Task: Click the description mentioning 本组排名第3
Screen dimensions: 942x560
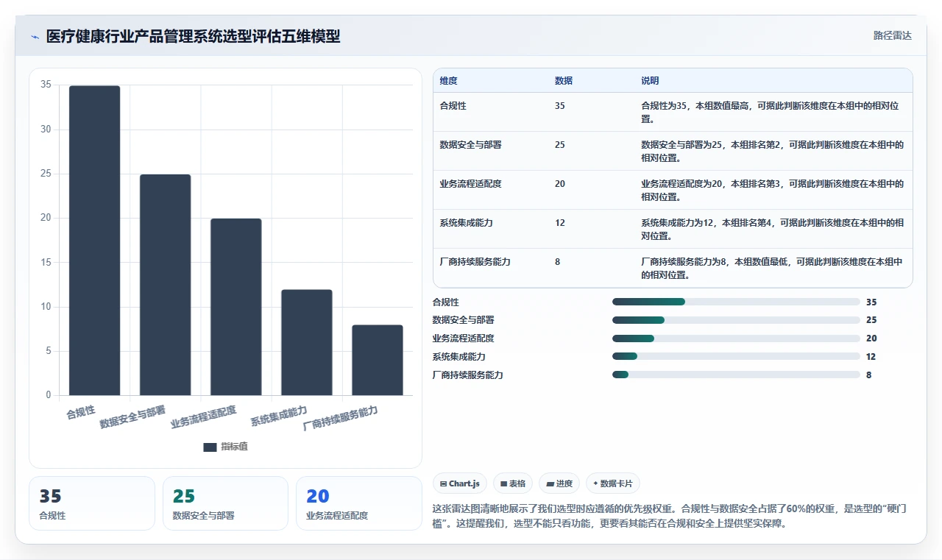Action: [x=772, y=190]
